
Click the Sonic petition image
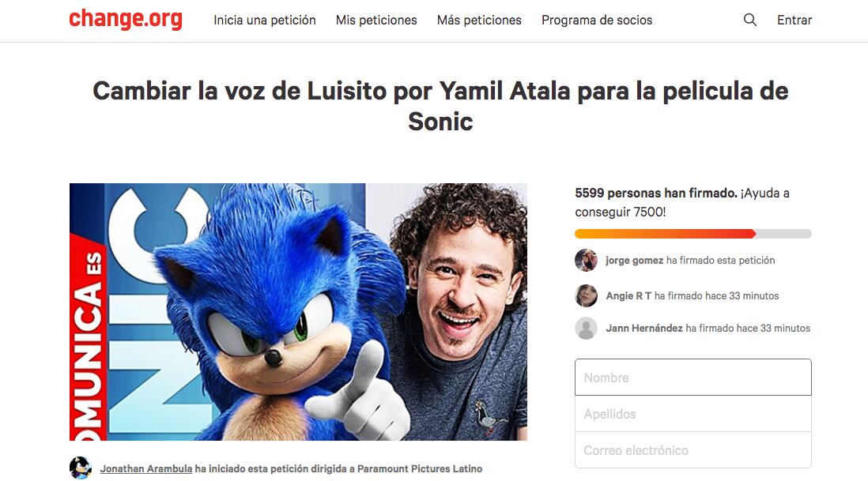coord(298,312)
